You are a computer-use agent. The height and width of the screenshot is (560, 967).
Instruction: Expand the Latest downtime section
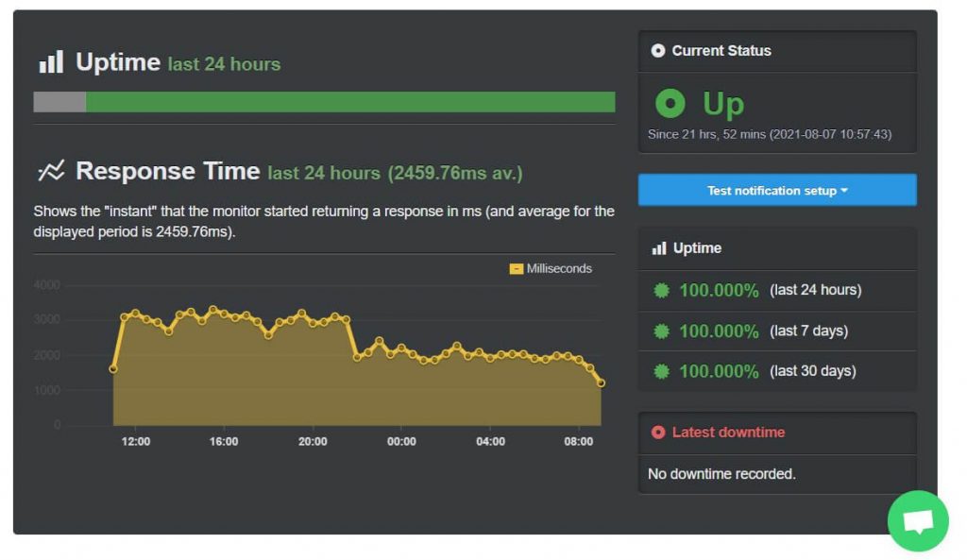[x=776, y=433]
